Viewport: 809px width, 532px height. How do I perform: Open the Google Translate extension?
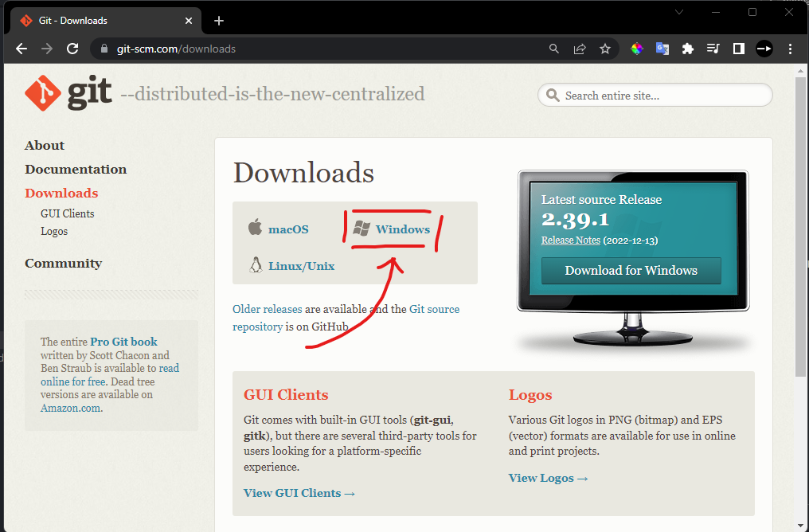coord(662,49)
